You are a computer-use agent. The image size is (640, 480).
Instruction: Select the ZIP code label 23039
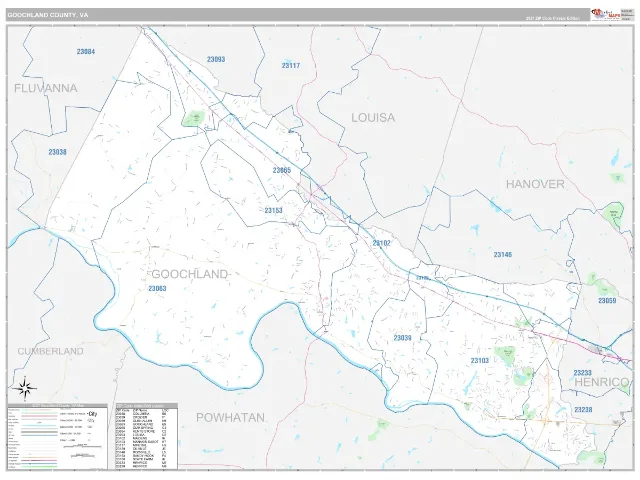402,338
